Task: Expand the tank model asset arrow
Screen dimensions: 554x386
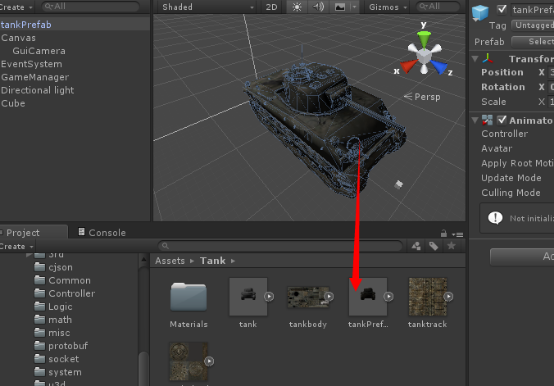Action: click(x=269, y=297)
